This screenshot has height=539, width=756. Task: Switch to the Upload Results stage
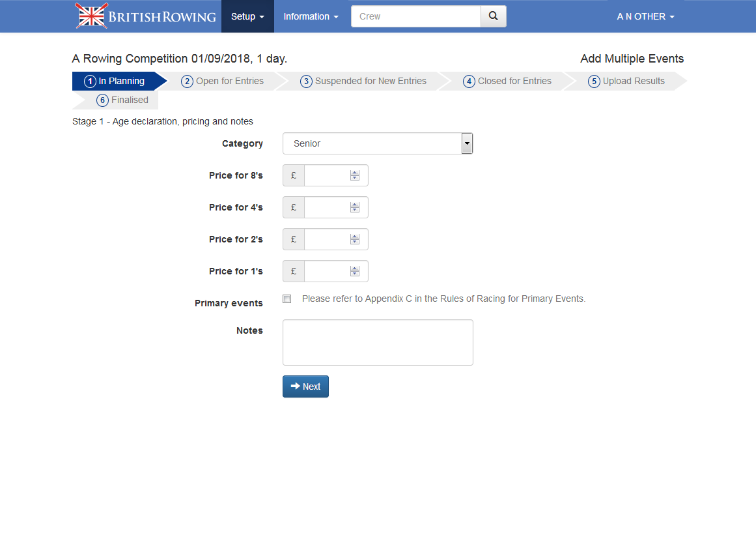[x=626, y=81]
